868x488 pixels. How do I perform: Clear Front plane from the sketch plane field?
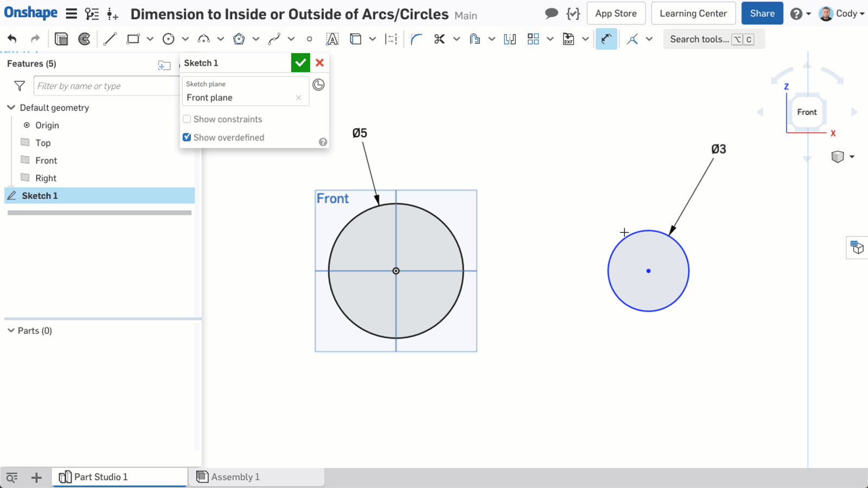pyautogui.click(x=298, y=98)
